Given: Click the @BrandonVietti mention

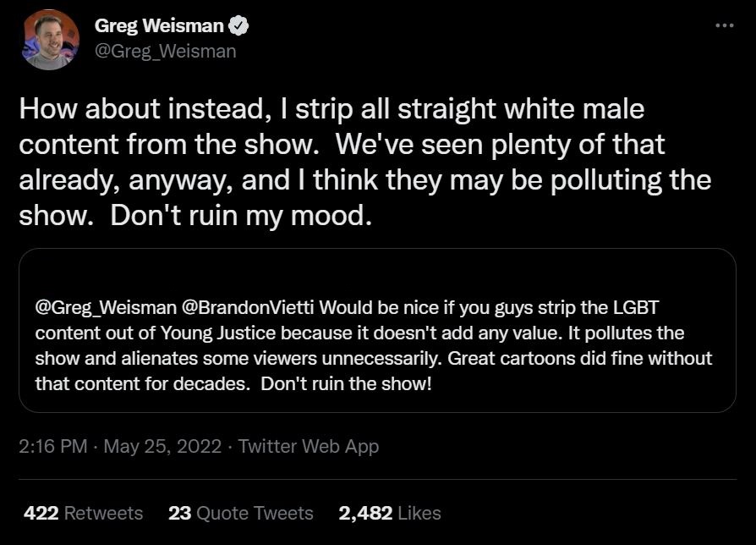Looking at the screenshot, I should click(246, 306).
